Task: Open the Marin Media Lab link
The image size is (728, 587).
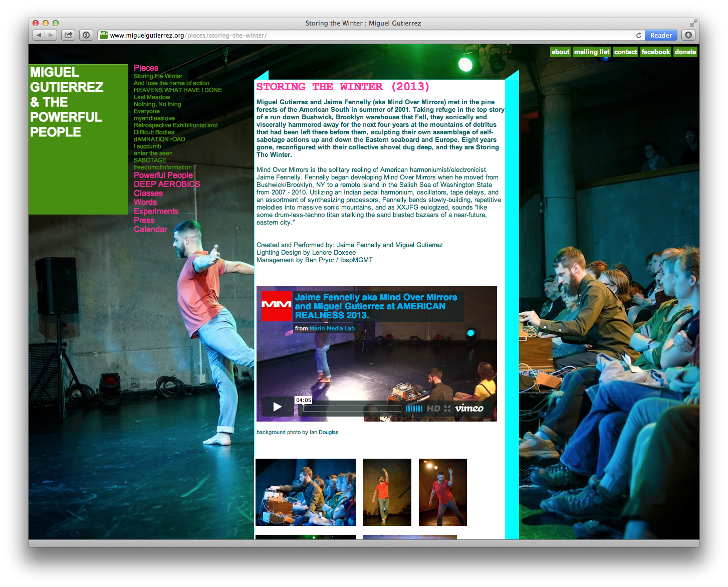Action: click(331, 328)
